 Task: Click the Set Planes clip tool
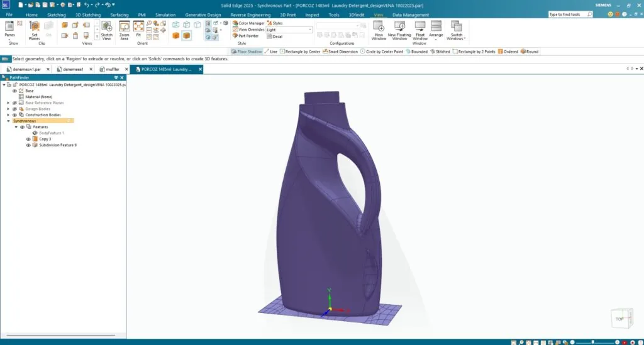(x=35, y=30)
